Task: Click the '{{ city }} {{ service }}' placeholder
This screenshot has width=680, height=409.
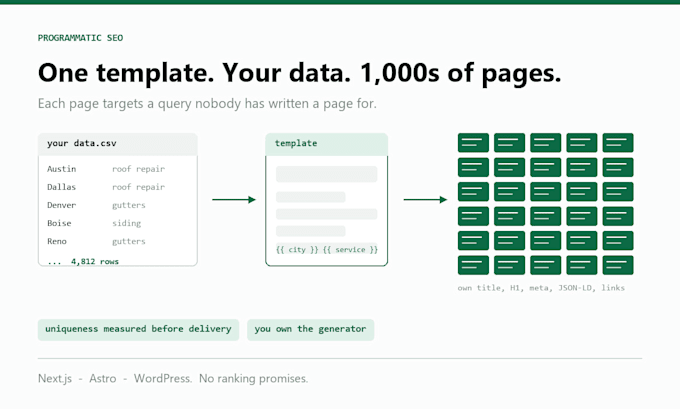Action: tap(327, 249)
